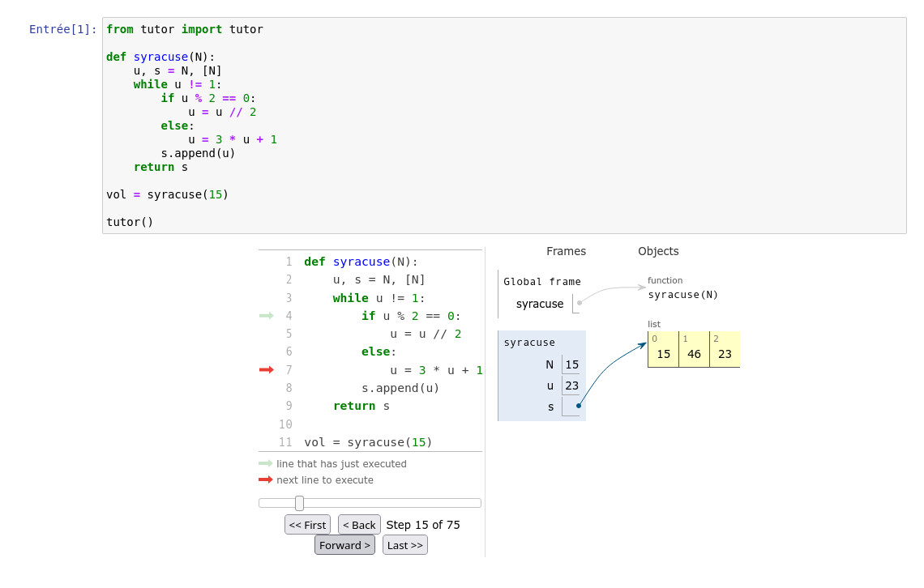Click the 'function' type label

point(665,280)
